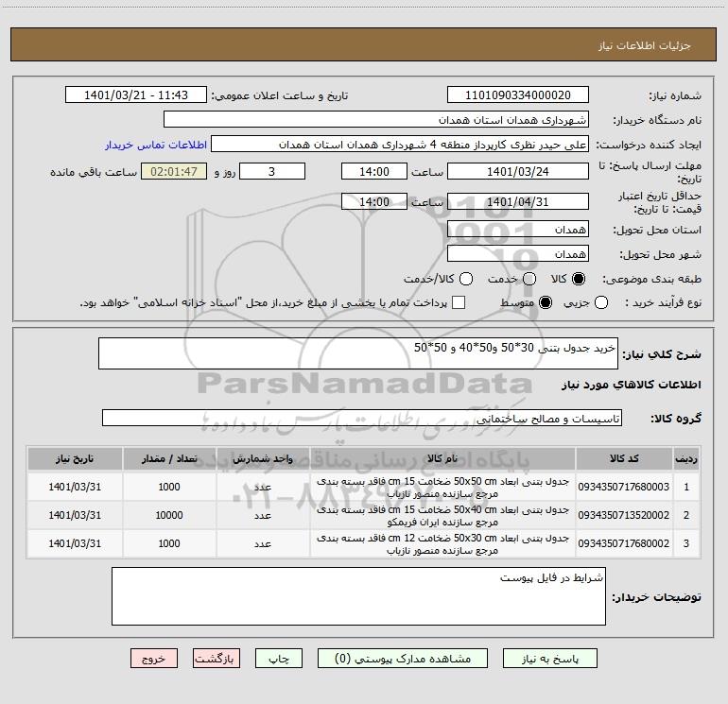Click the request creator field علی حیدر نظری
Screen dimensions: 728x704
(x=400, y=145)
